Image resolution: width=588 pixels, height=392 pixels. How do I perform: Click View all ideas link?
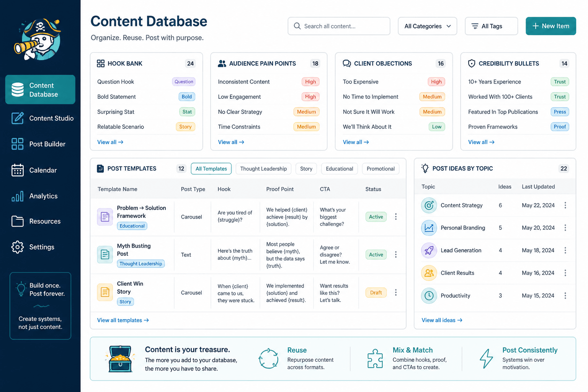tap(442, 320)
